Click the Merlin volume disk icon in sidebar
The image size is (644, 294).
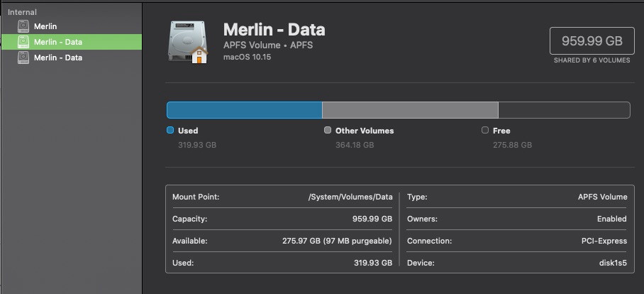(23, 27)
